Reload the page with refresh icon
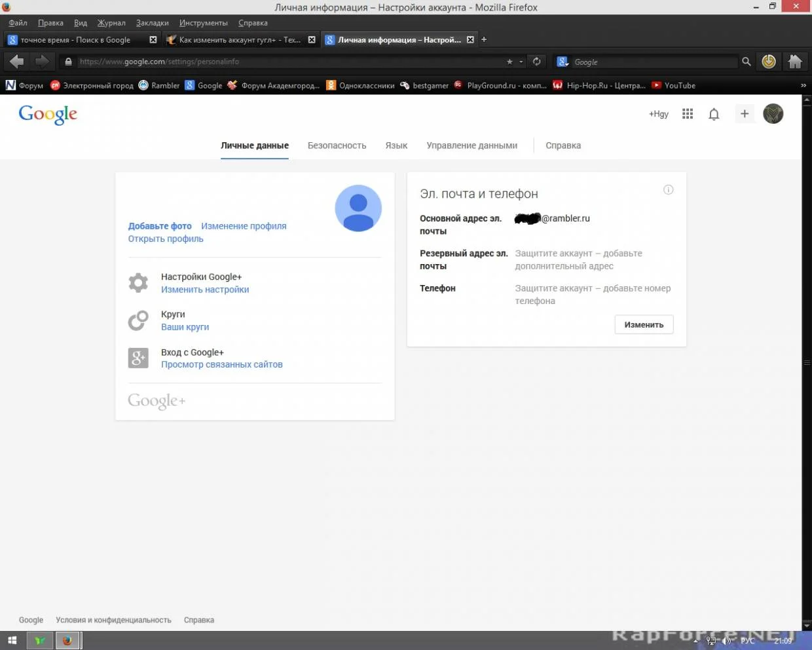812x650 pixels. point(536,62)
